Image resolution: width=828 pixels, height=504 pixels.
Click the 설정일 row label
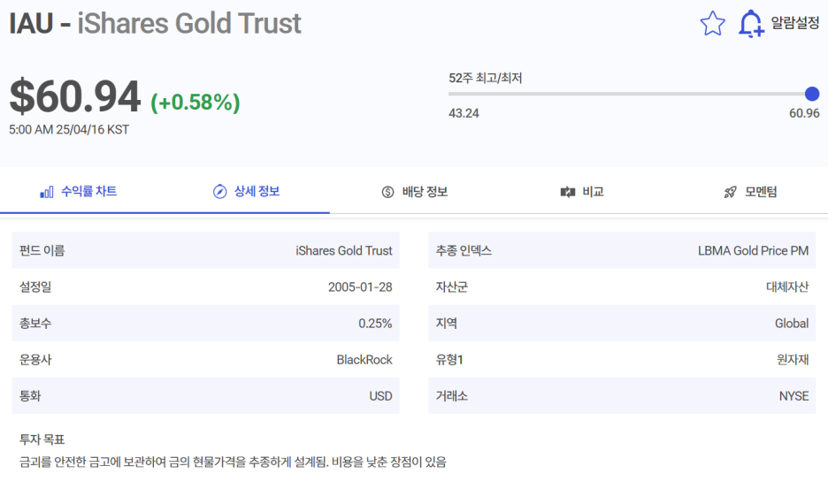pos(35,287)
